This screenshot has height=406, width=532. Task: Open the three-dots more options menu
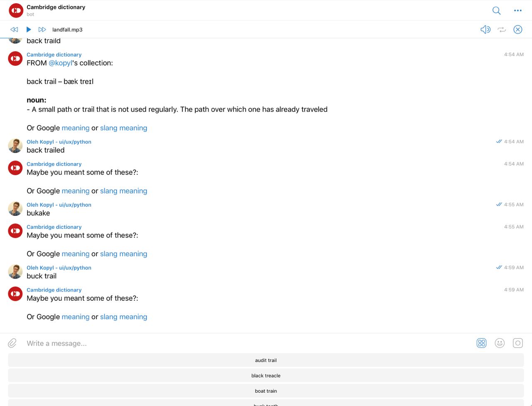[x=517, y=10]
